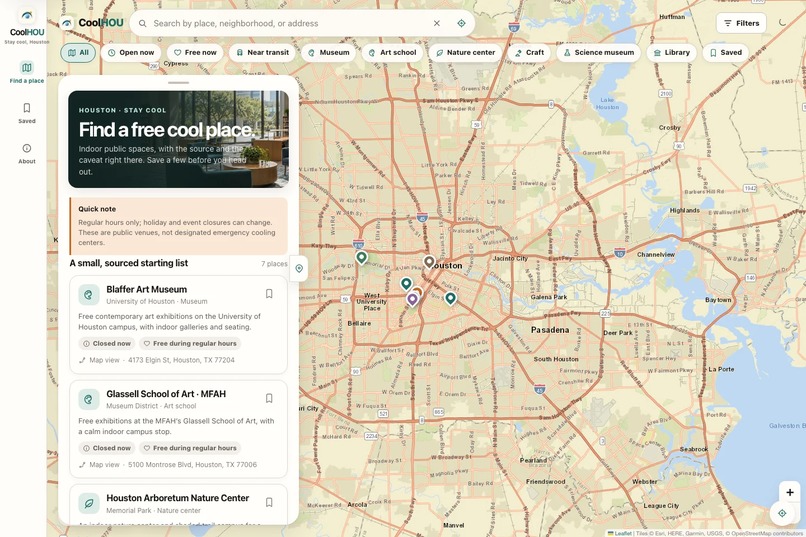Viewport: 806px width, 537px height.
Task: Bookmark the Blaffer Art Museum card
Action: pyautogui.click(x=269, y=294)
